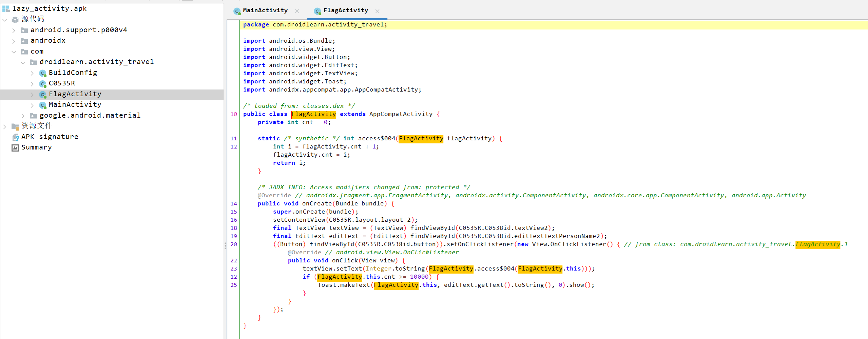
Task: Expand FlagActivity class node in tree
Action: click(32, 95)
